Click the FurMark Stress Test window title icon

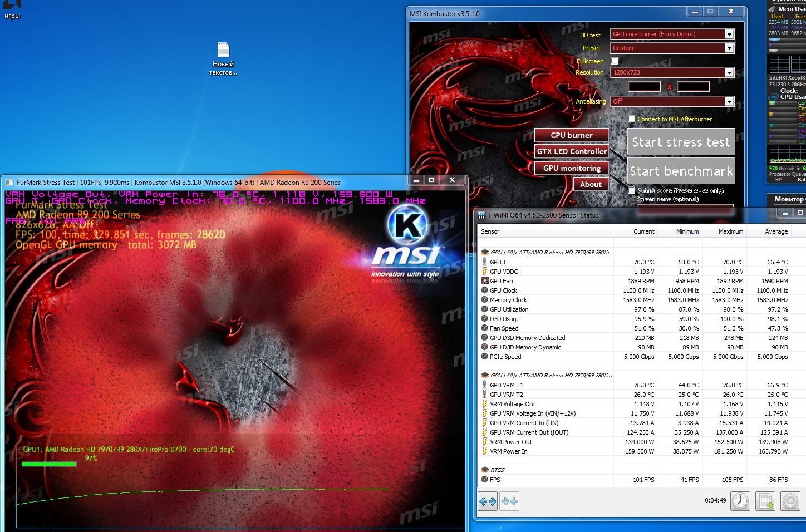click(x=9, y=182)
